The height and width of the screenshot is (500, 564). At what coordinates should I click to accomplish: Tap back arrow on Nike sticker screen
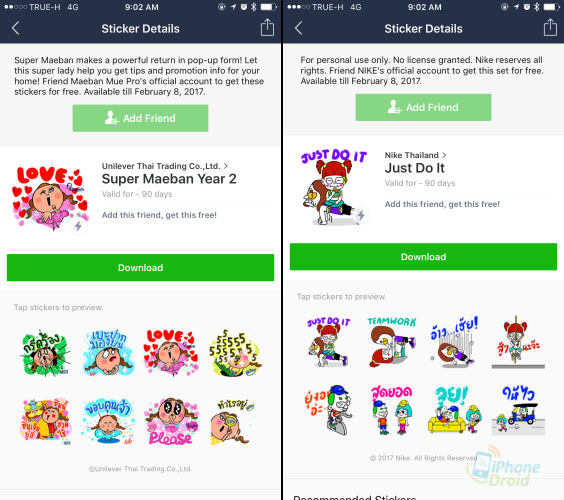coord(299,28)
